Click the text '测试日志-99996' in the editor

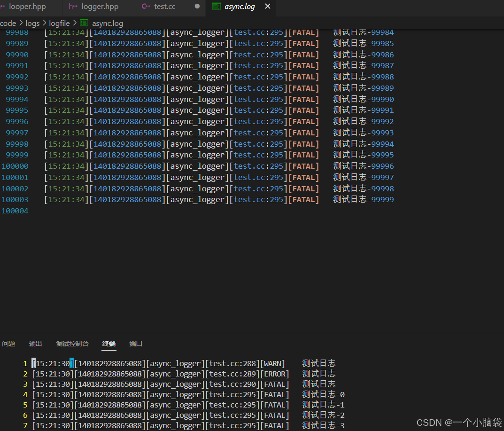(x=363, y=166)
